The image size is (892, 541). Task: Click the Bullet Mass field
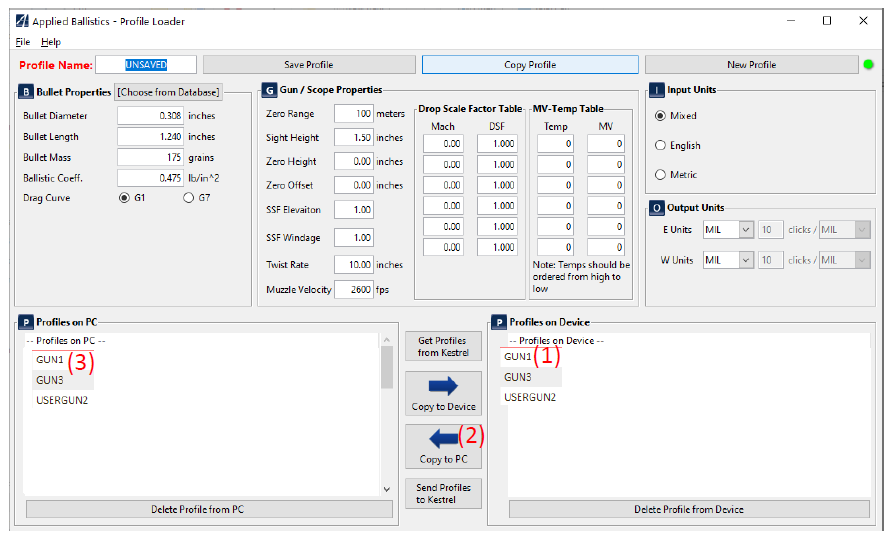(x=150, y=158)
